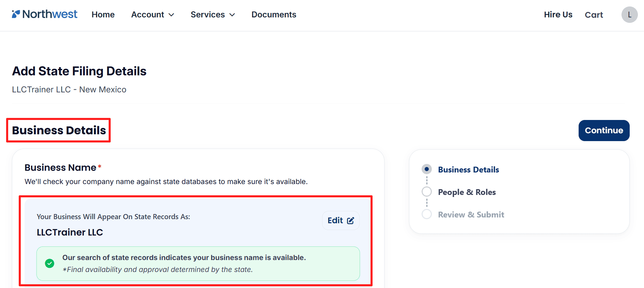The image size is (644, 288).
Task: Go to the Home page
Action: [x=103, y=15]
